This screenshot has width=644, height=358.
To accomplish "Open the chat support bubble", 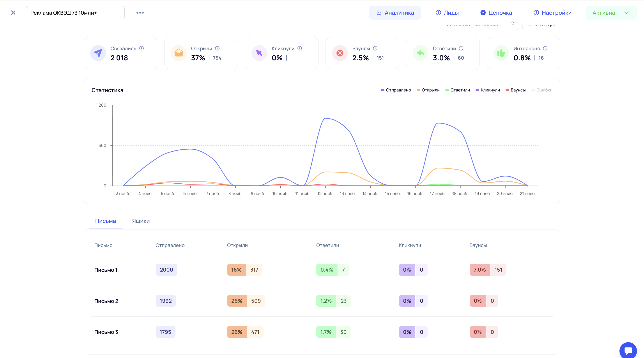I will tap(628, 350).
